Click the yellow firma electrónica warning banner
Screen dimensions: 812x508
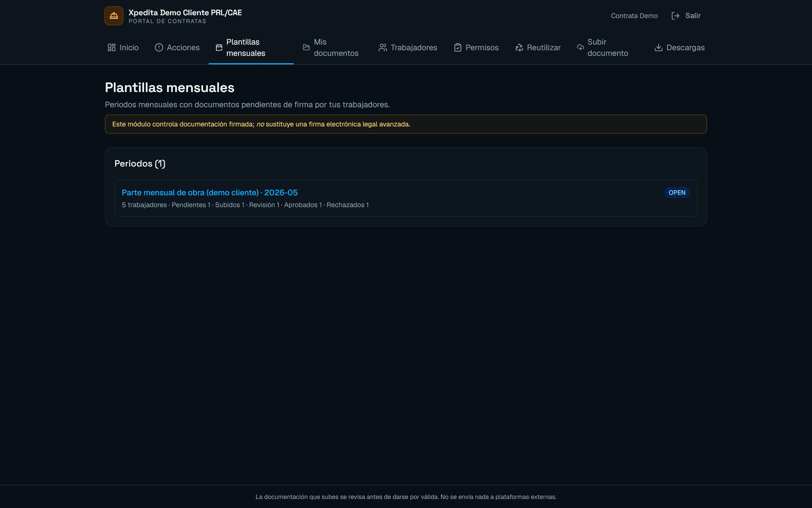tap(406, 124)
